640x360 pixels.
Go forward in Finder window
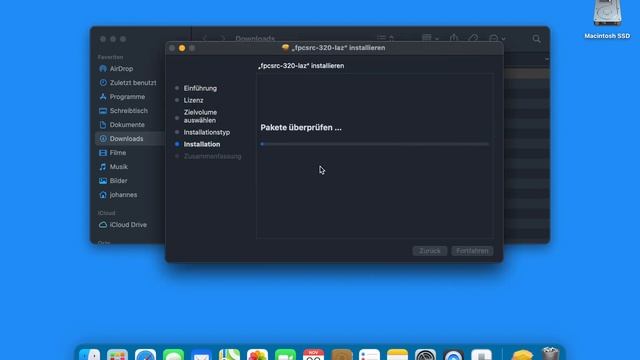(x=222, y=38)
